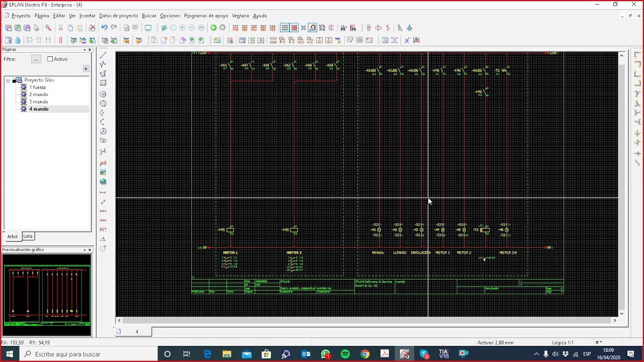Switch to the Lista tab

coord(28,236)
